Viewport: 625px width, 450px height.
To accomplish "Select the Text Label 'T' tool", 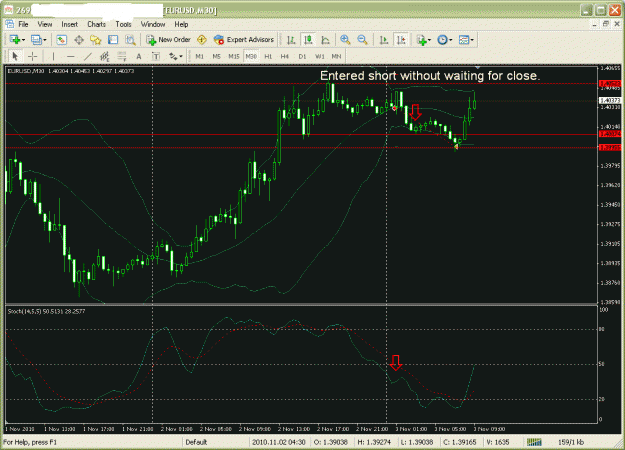I will tap(156, 56).
